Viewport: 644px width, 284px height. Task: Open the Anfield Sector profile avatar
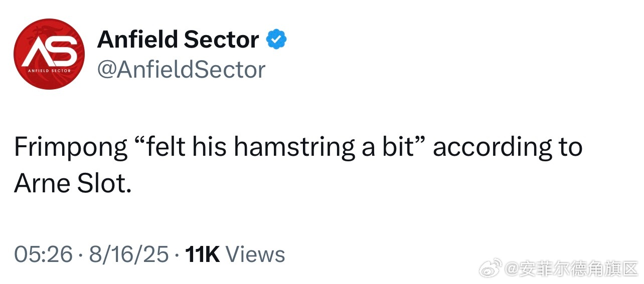(49, 54)
